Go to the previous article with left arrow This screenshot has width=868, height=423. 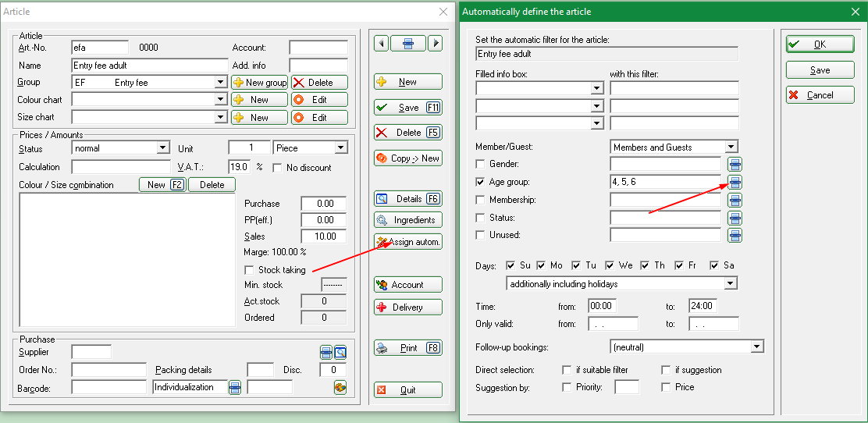(381, 44)
